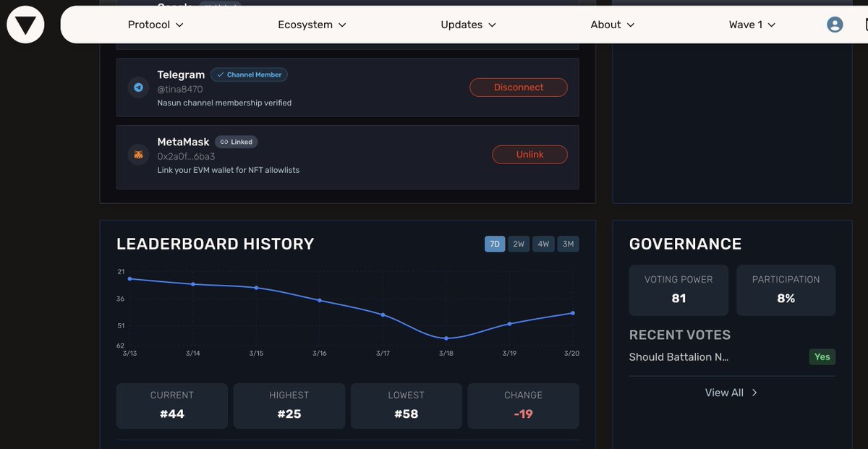
Task: Click the Telegram service icon
Action: click(138, 87)
